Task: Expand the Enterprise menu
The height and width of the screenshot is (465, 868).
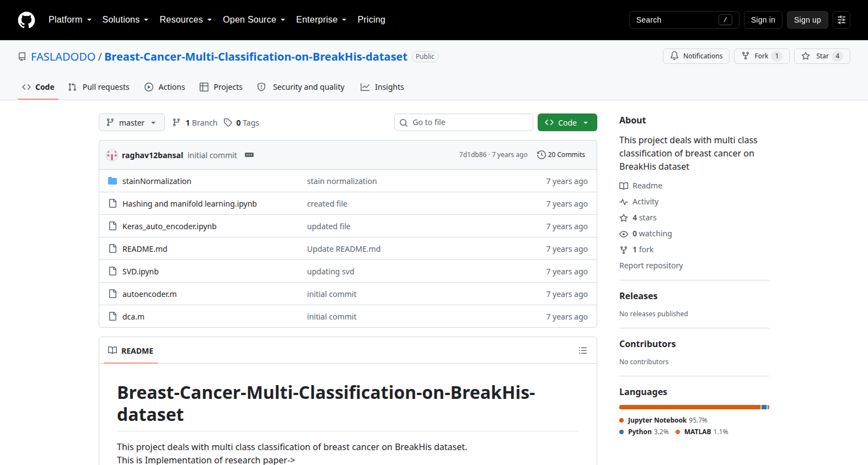Action: click(321, 20)
